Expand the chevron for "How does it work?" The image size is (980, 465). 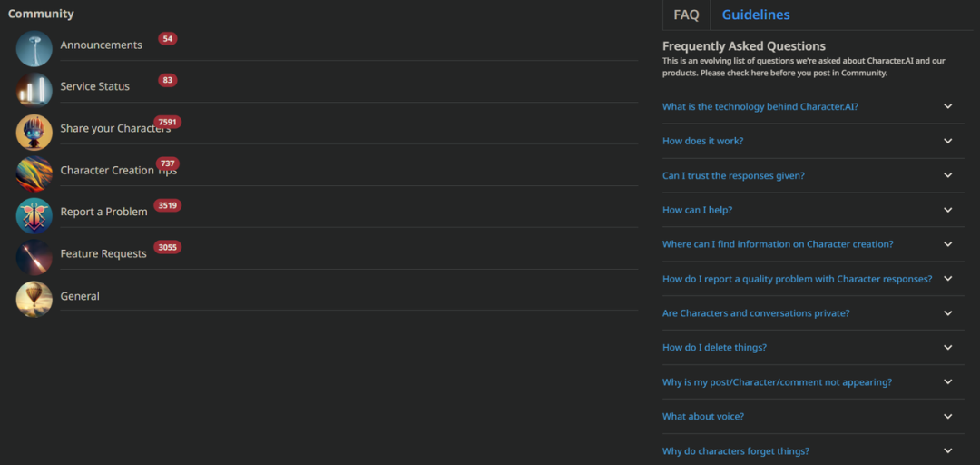click(x=948, y=141)
